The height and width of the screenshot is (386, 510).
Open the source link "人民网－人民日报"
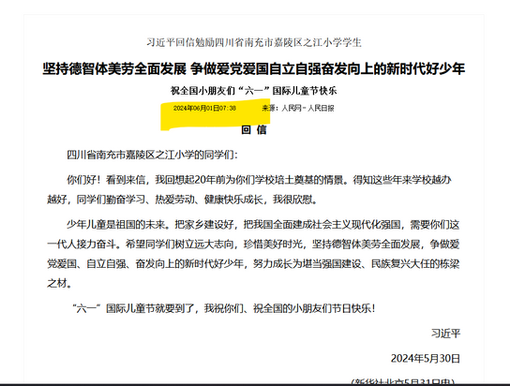[308, 108]
